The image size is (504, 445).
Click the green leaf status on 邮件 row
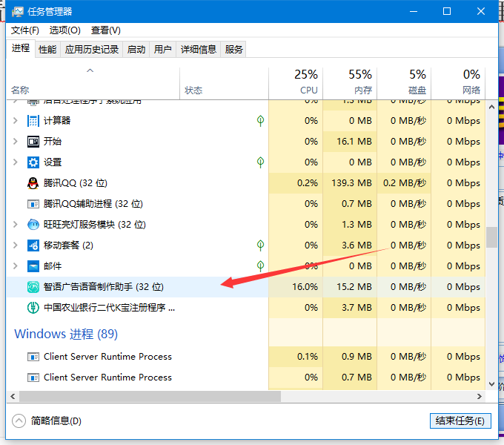[260, 266]
